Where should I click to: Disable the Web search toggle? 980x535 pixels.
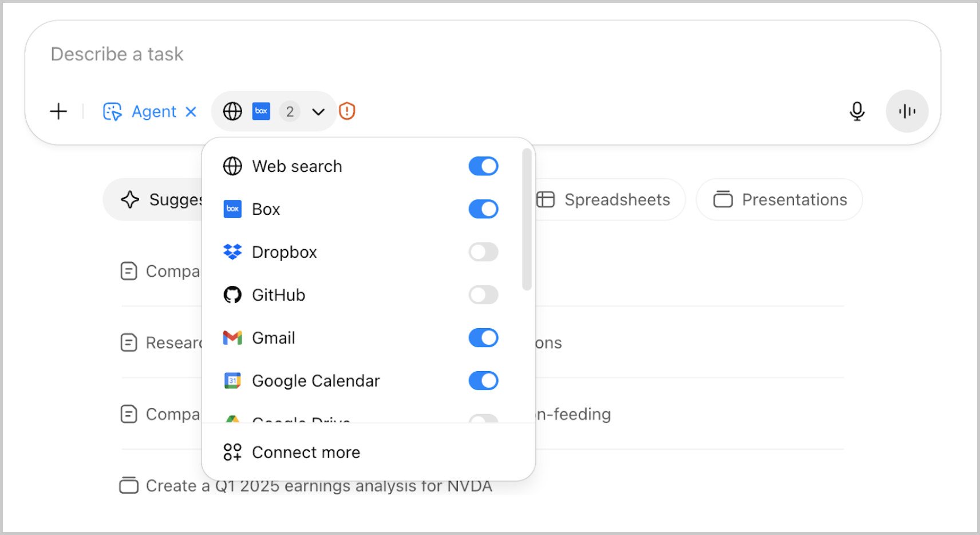pos(483,166)
